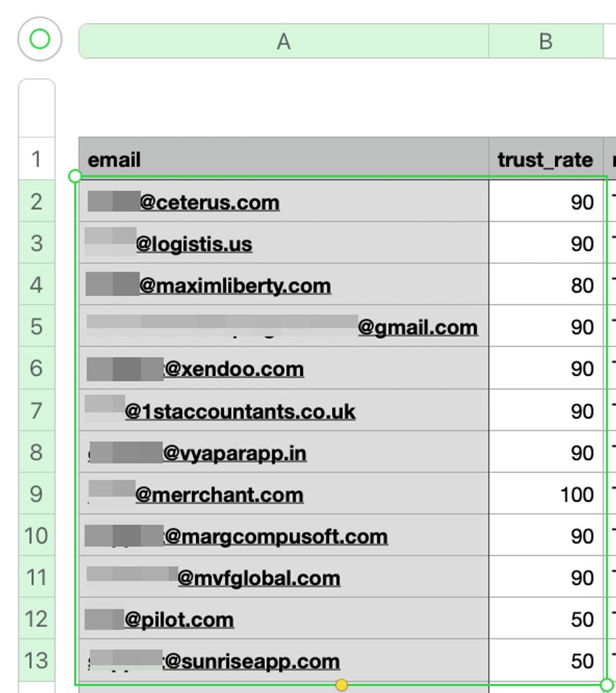
Task: Open the @gmail.com email link
Action: (418, 327)
